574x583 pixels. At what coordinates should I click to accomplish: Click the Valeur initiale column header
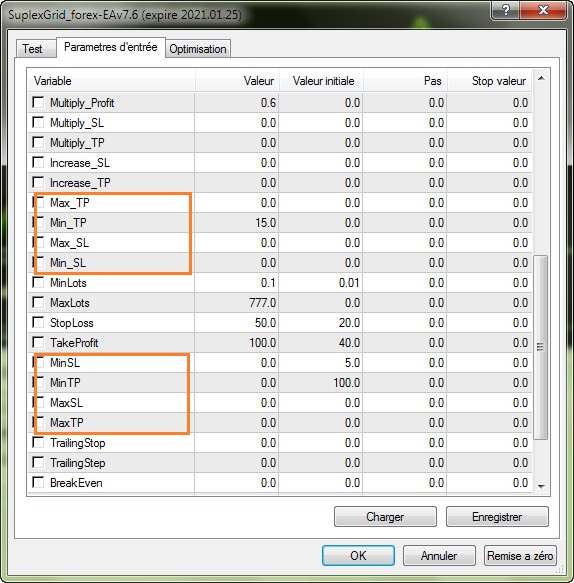321,81
